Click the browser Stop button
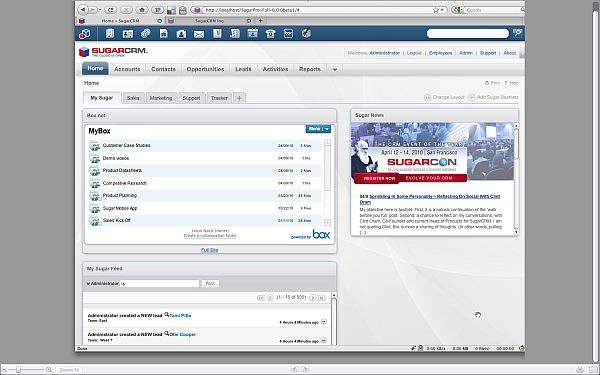Screen dimensions: 600x375 (x=126, y=10)
